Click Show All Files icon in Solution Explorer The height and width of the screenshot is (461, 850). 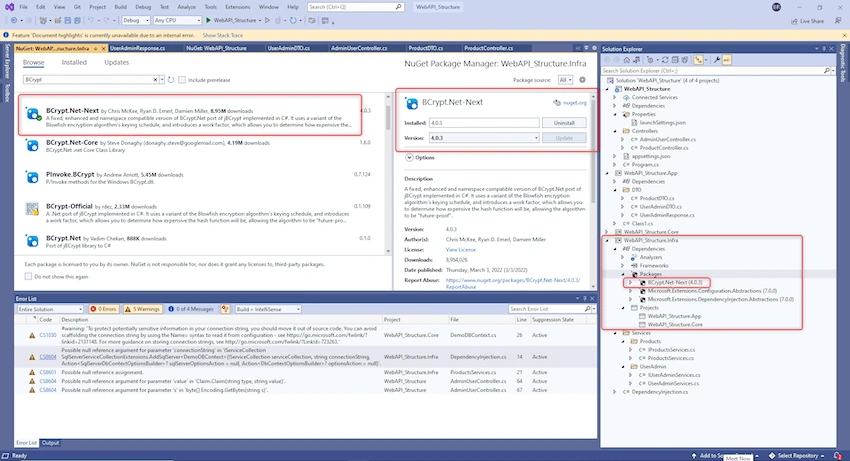pos(685,60)
